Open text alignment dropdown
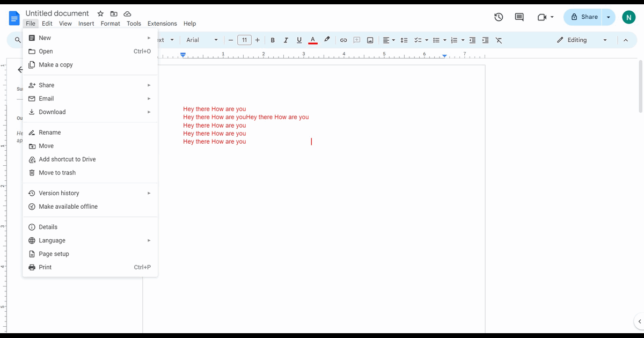The width and height of the screenshot is (644, 338). [389, 40]
